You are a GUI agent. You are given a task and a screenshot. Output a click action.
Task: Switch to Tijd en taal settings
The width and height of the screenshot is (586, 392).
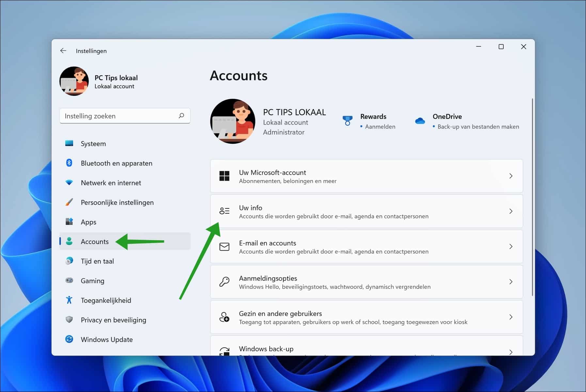[97, 261]
